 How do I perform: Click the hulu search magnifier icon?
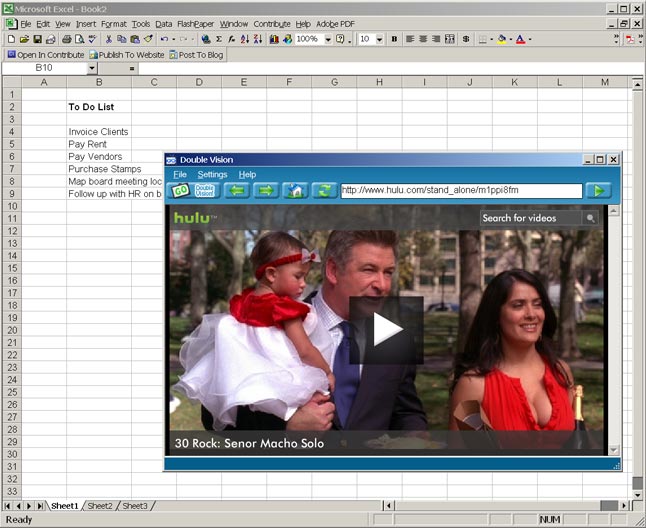click(590, 218)
